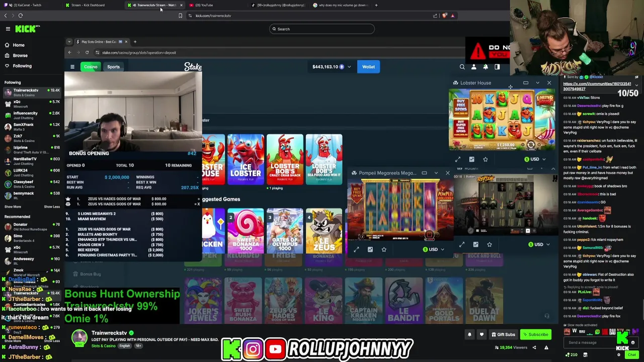Open USD currency dropdown under Lobster House
644x362 pixels.
tap(535, 159)
